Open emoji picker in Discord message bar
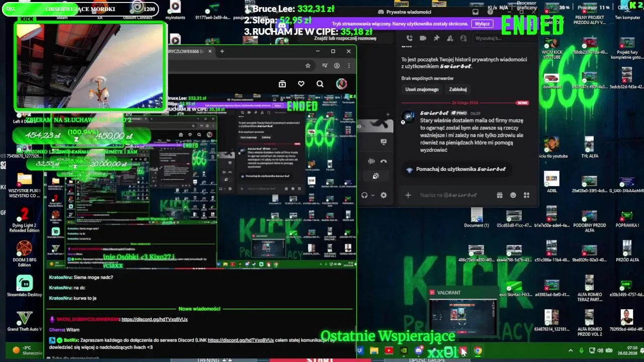644x362 pixels. click(513, 195)
